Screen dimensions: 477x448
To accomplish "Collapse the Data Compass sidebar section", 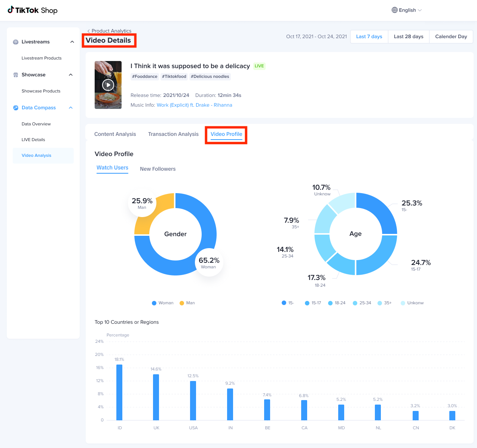I will pyautogui.click(x=71, y=108).
